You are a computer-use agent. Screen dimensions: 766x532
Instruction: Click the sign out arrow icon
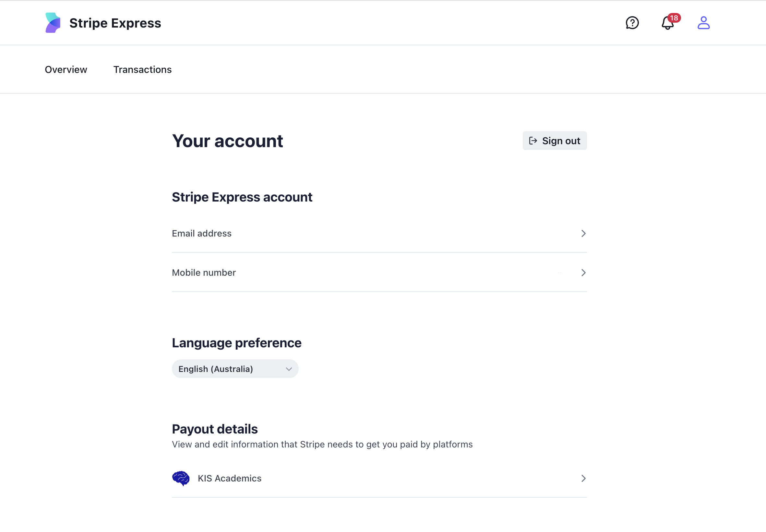[533, 141]
